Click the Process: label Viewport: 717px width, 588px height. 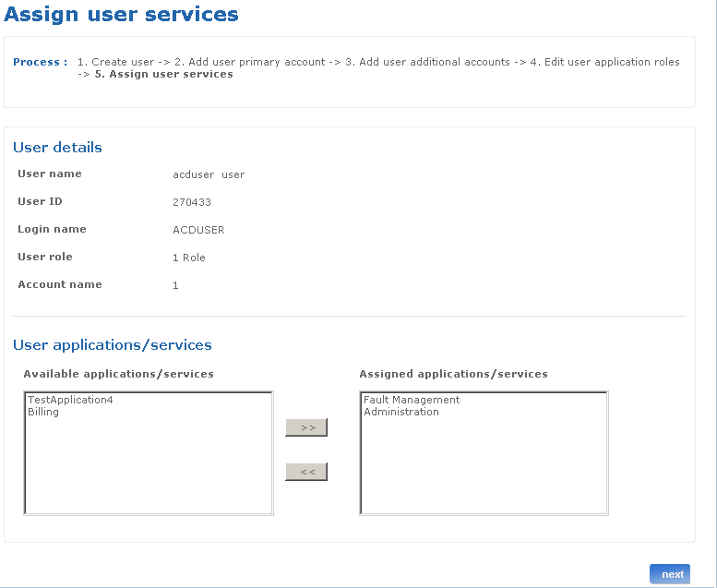coord(41,62)
